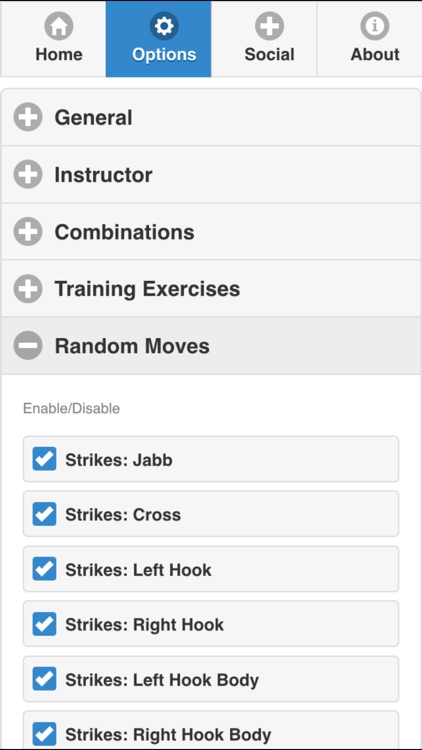Click the plus icon beside Combinations
Viewport: 422px width, 750px height.
pos(28,232)
